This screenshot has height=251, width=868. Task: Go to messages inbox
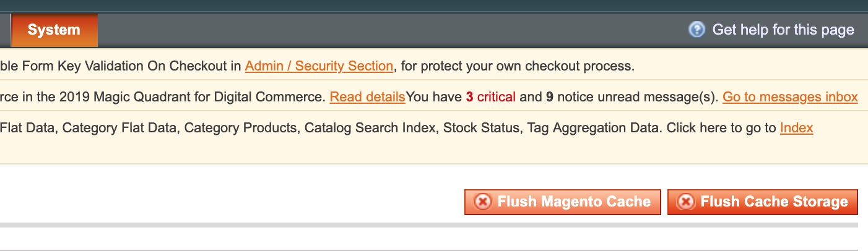click(790, 97)
